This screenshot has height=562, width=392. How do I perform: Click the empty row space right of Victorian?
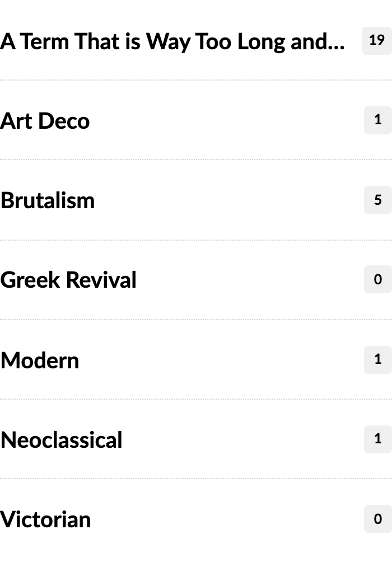point(224,519)
